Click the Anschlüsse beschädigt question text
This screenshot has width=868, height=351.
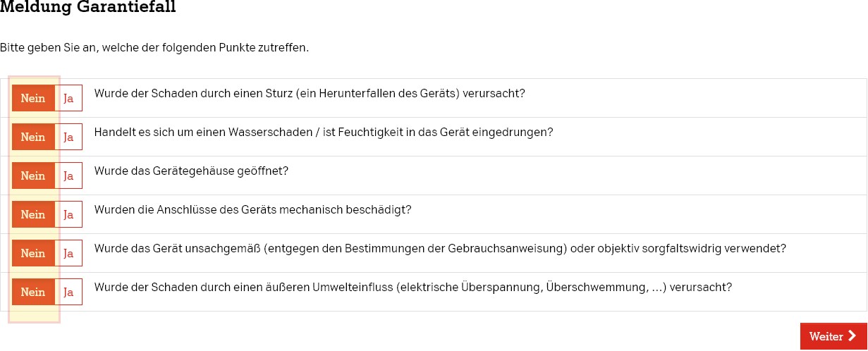(252, 209)
